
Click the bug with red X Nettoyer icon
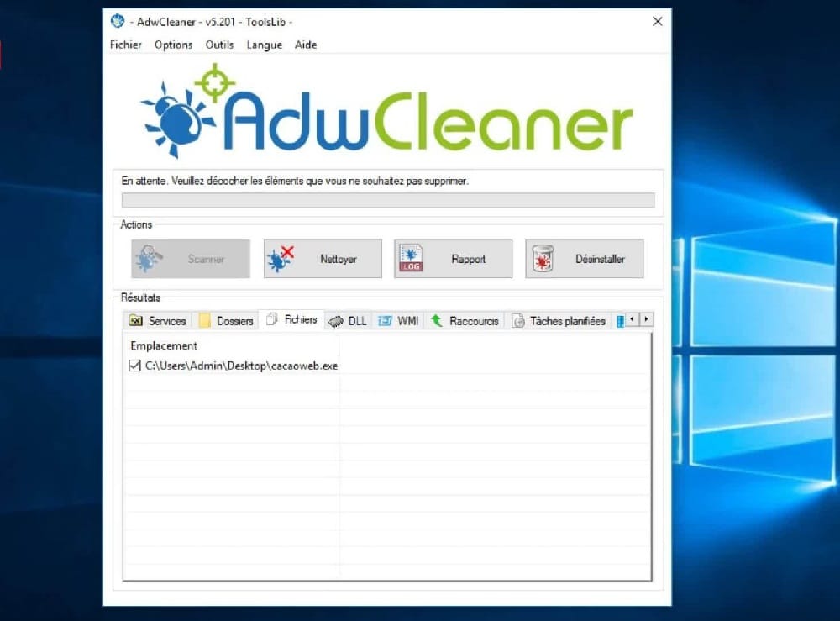[281, 259]
